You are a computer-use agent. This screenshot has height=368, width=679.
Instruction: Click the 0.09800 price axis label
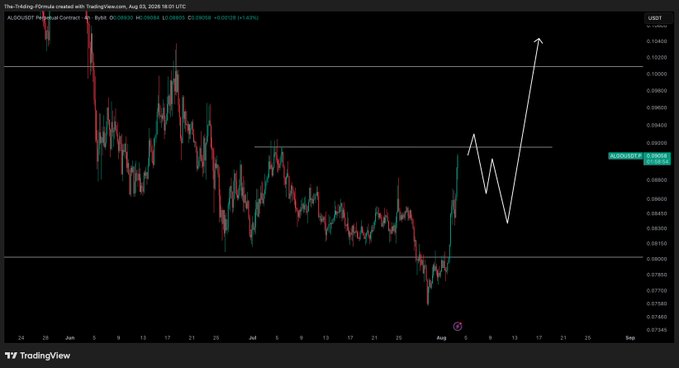656,91
